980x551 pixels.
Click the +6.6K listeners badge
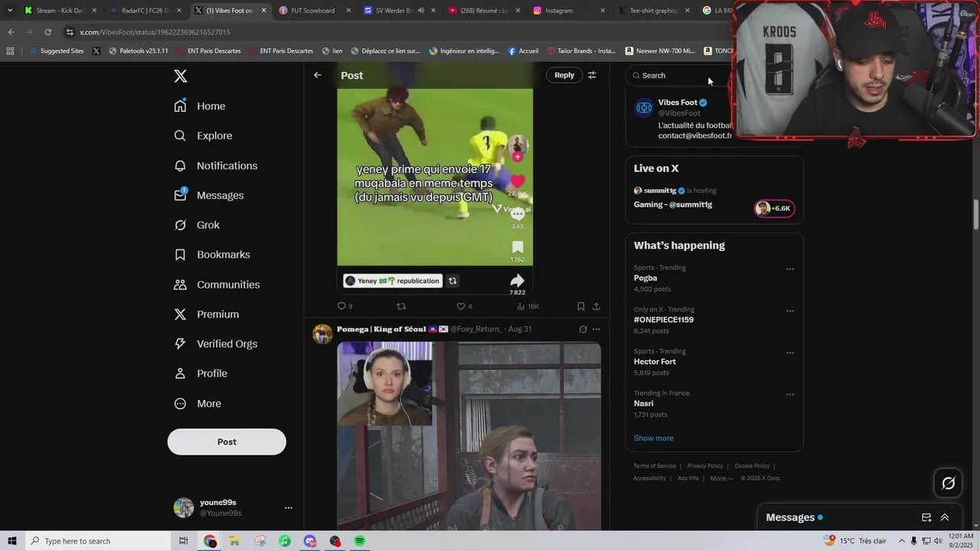tap(774, 208)
